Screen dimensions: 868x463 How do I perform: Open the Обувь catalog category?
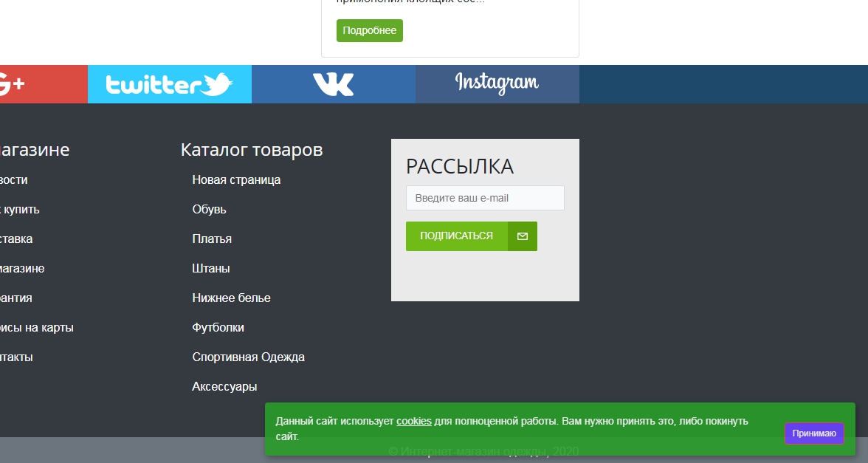click(209, 209)
